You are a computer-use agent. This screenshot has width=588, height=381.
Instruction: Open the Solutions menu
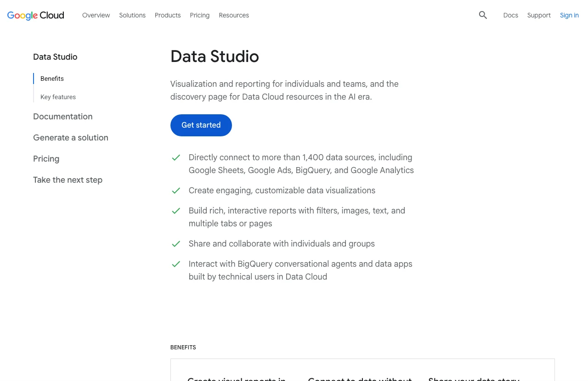132,15
